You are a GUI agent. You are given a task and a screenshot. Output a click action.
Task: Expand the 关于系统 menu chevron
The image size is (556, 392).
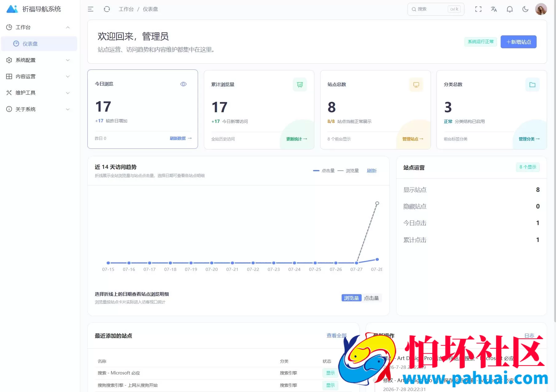(x=68, y=109)
